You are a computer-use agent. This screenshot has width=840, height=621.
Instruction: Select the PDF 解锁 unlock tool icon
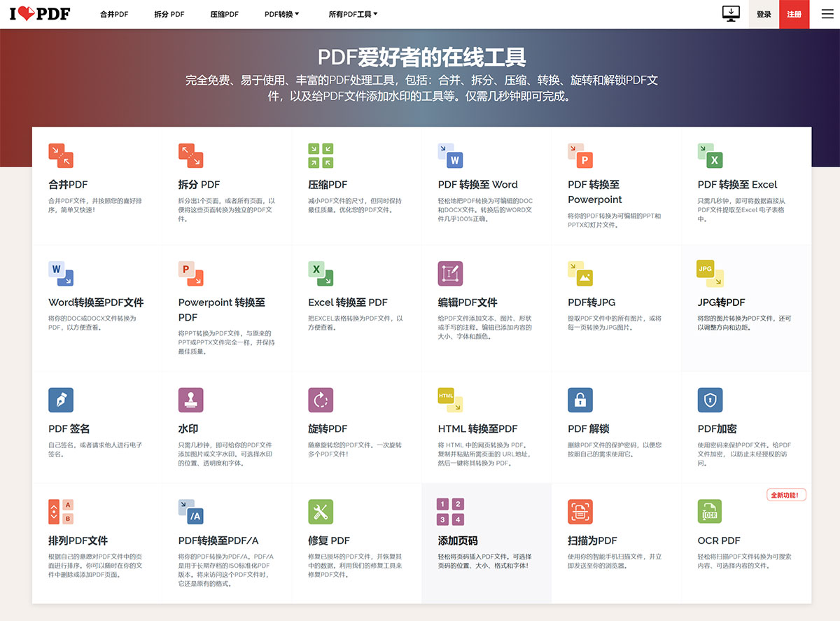coord(580,400)
